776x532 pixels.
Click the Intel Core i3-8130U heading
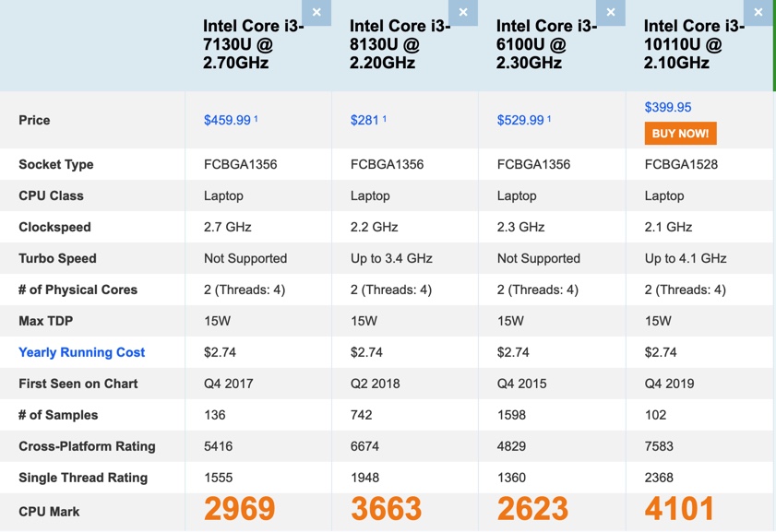click(400, 44)
